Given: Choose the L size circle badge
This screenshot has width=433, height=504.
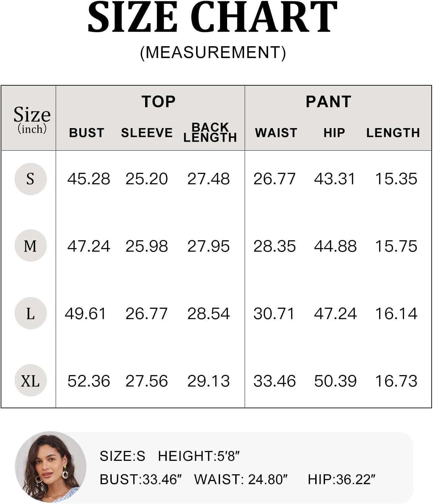Looking at the screenshot, I should tap(30, 313).
